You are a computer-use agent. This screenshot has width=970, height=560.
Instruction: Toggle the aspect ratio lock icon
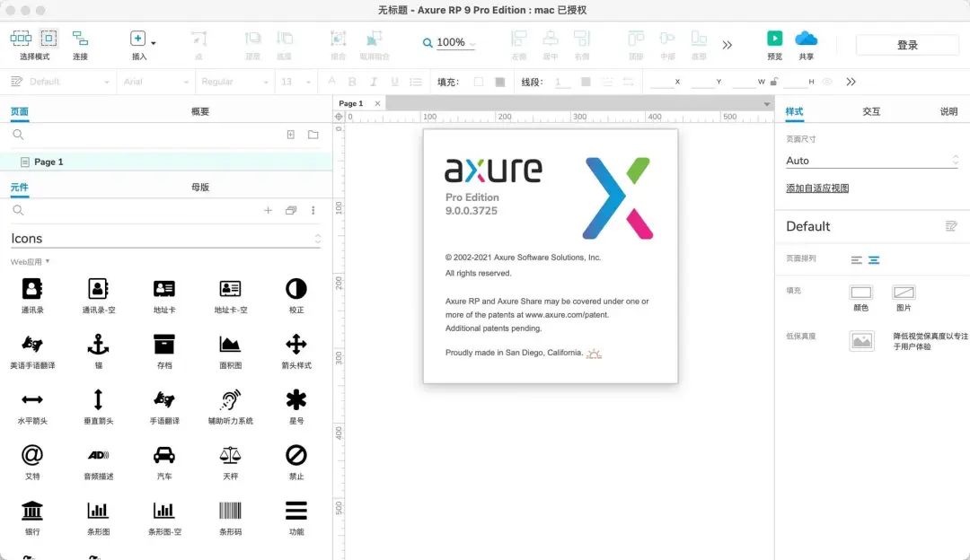coord(773,82)
